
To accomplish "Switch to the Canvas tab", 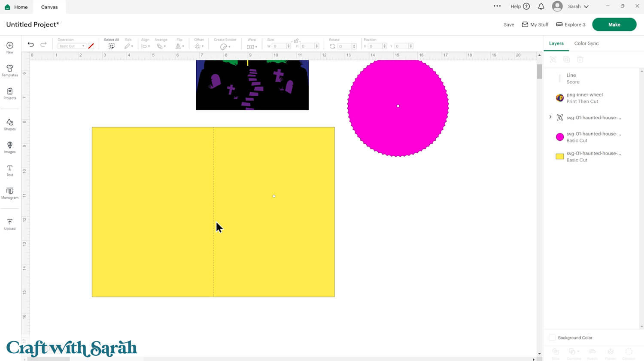I will tap(49, 7).
